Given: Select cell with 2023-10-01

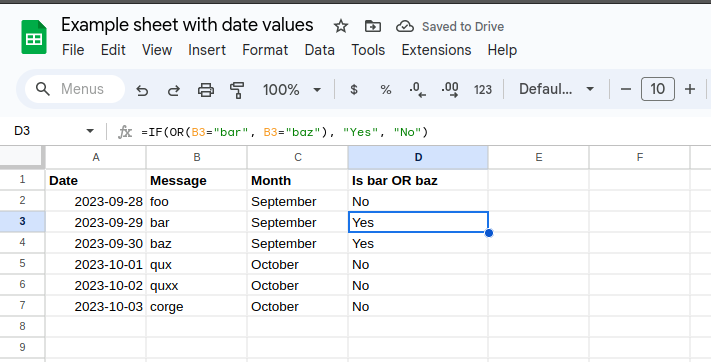Looking at the screenshot, I should click(x=96, y=264).
